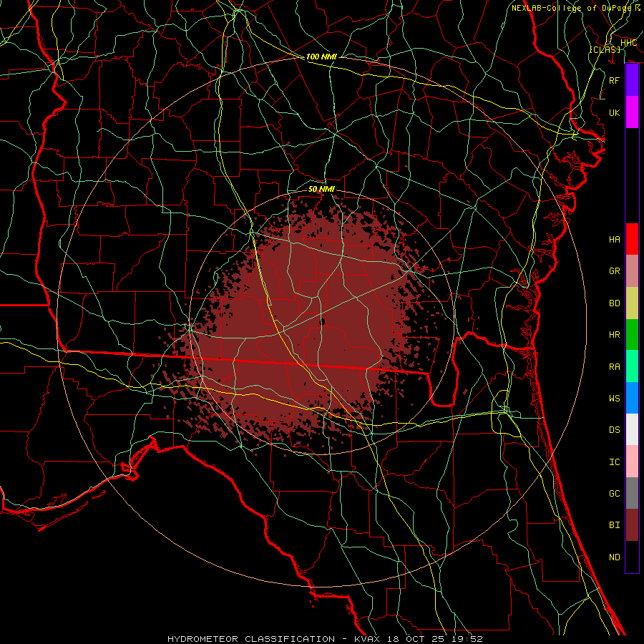
Task: Click the HR legend label
Action: tap(614, 335)
